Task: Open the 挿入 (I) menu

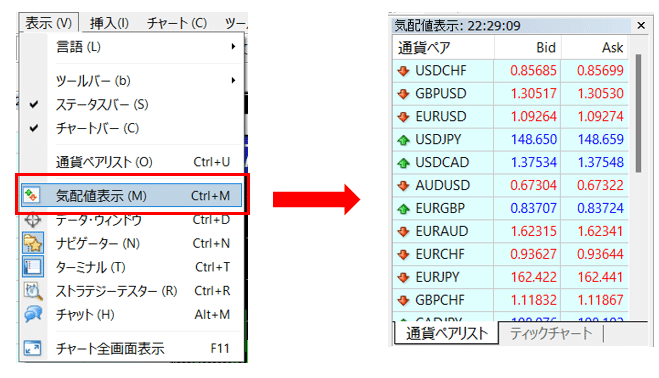Action: click(x=109, y=23)
